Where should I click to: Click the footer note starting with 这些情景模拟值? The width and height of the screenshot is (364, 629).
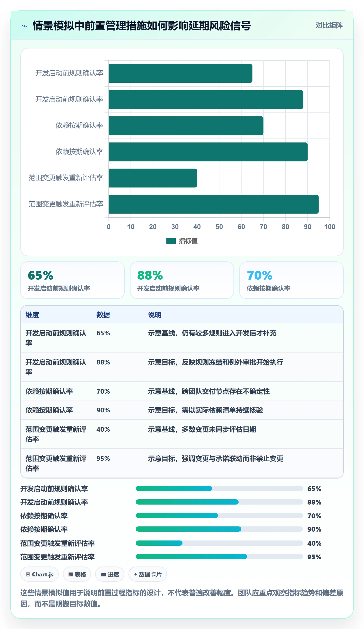click(x=182, y=598)
